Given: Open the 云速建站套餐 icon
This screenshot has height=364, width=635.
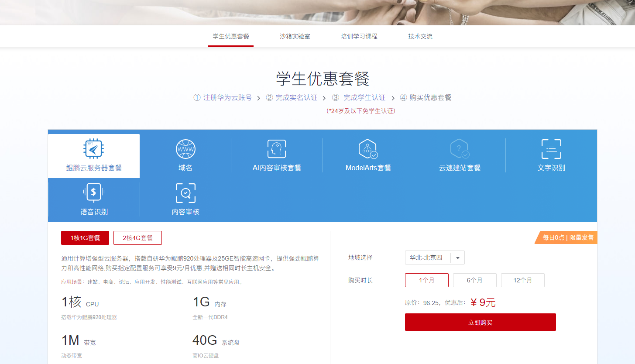Looking at the screenshot, I should point(460,149).
